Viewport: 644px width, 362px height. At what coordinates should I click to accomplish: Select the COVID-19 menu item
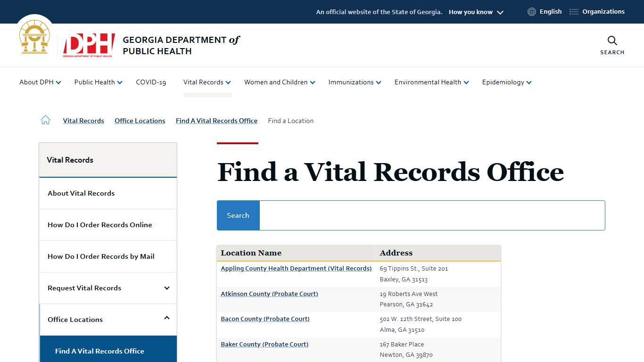click(151, 82)
